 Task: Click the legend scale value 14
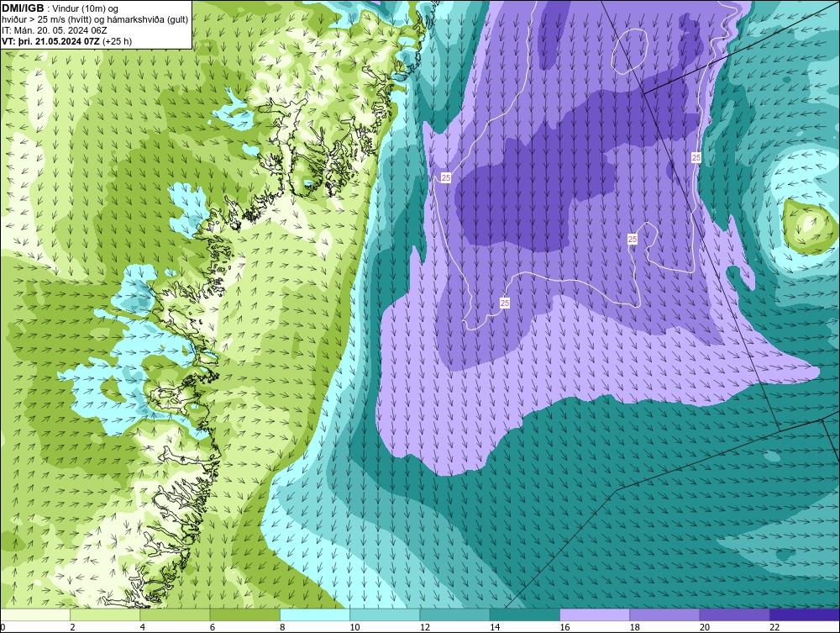(495, 628)
